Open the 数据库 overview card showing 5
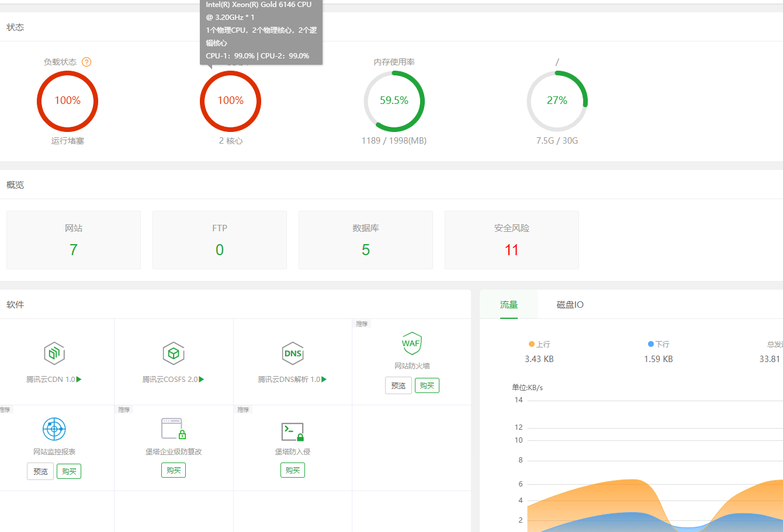The height and width of the screenshot is (532, 783). (x=366, y=240)
